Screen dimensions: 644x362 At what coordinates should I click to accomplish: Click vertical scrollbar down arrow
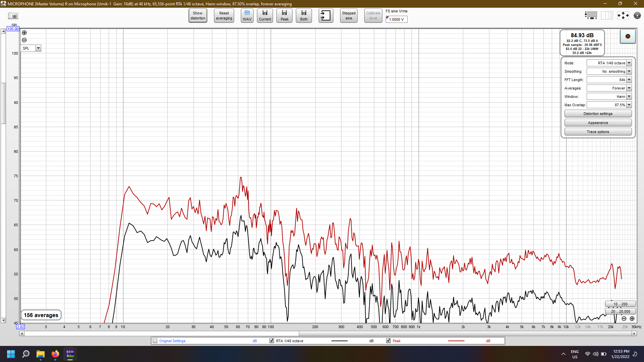[x=3, y=320]
